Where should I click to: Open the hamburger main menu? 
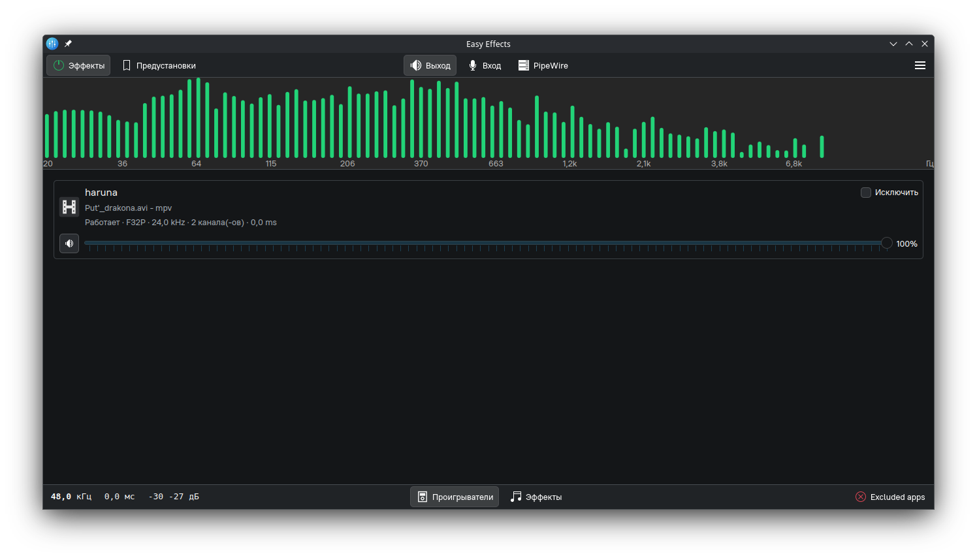click(920, 65)
